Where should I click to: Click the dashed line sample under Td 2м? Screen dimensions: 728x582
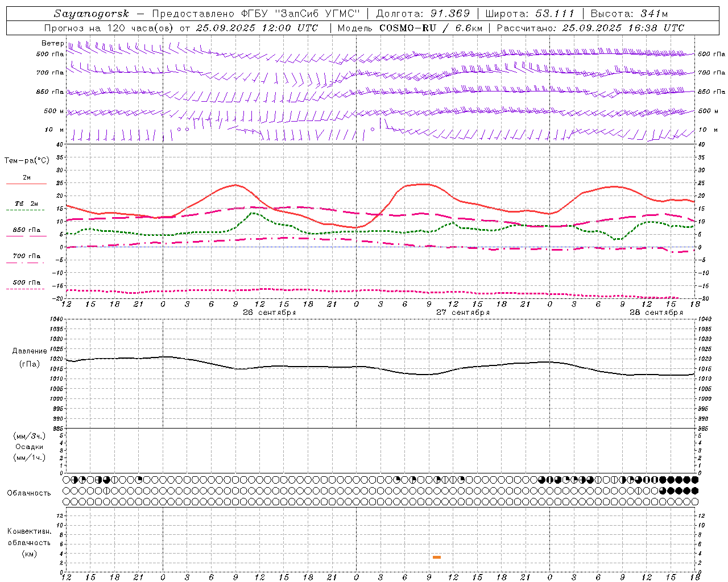(26, 210)
